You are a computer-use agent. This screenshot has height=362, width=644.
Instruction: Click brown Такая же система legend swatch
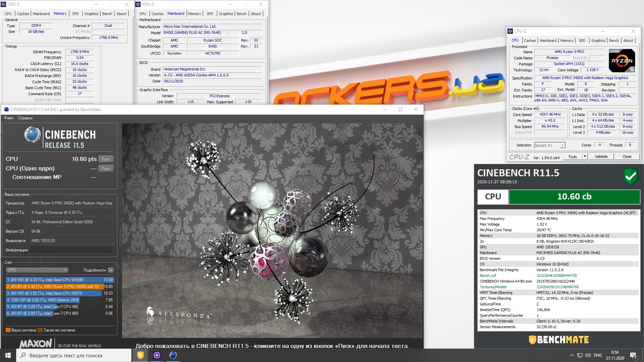[40, 330]
